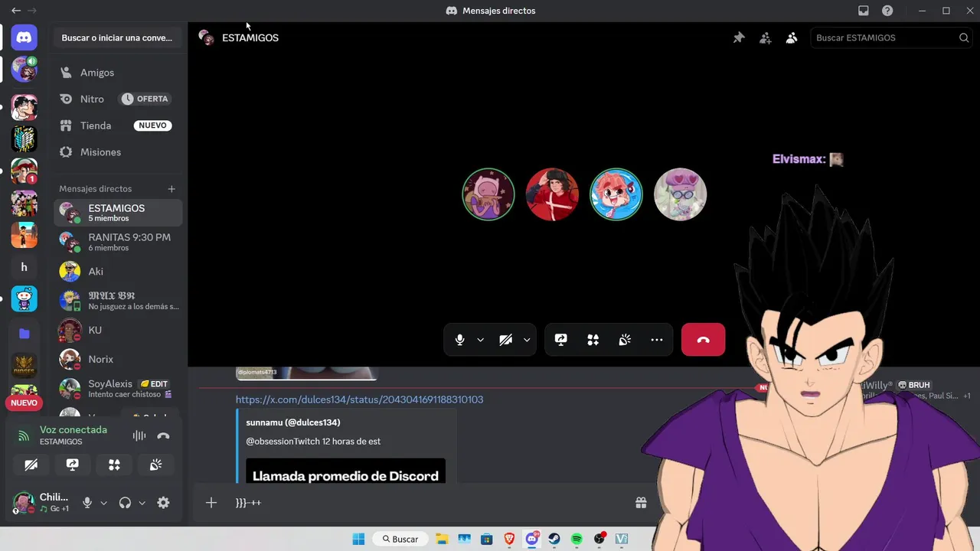980x551 pixels.
Task: Open activities in voice connected panel
Action: 114,465
